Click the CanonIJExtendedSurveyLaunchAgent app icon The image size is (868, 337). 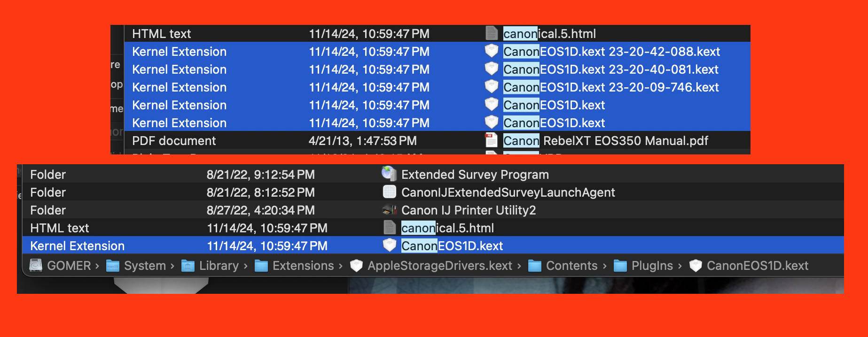pos(390,192)
